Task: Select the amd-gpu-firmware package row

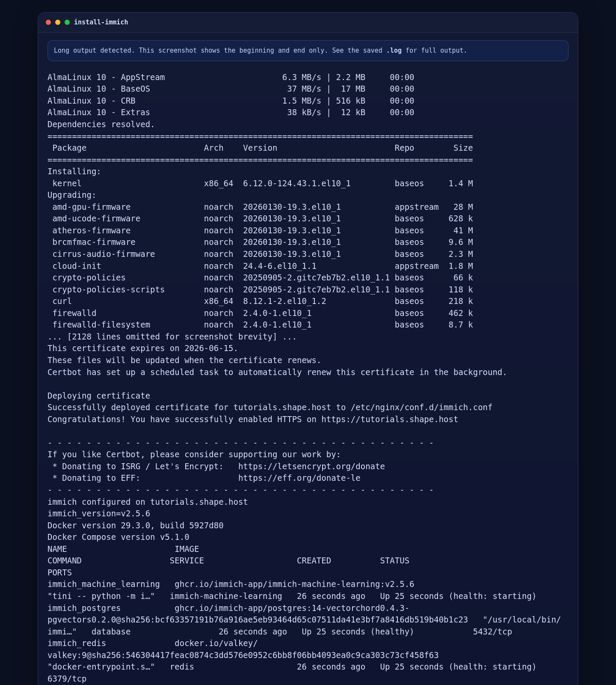Action: pyautogui.click(x=263, y=207)
